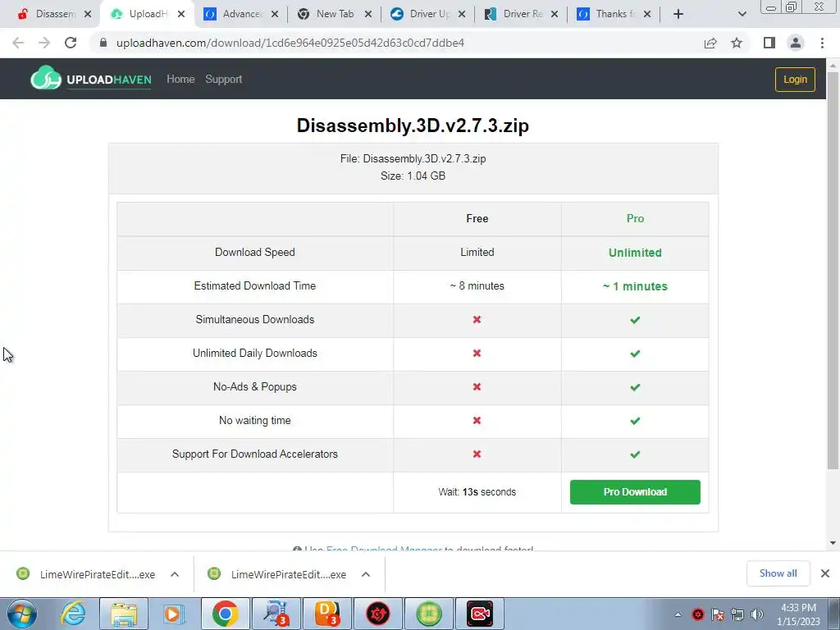The height and width of the screenshot is (630, 840).
Task: Click the Unlimited download speed cell
Action: tap(635, 253)
